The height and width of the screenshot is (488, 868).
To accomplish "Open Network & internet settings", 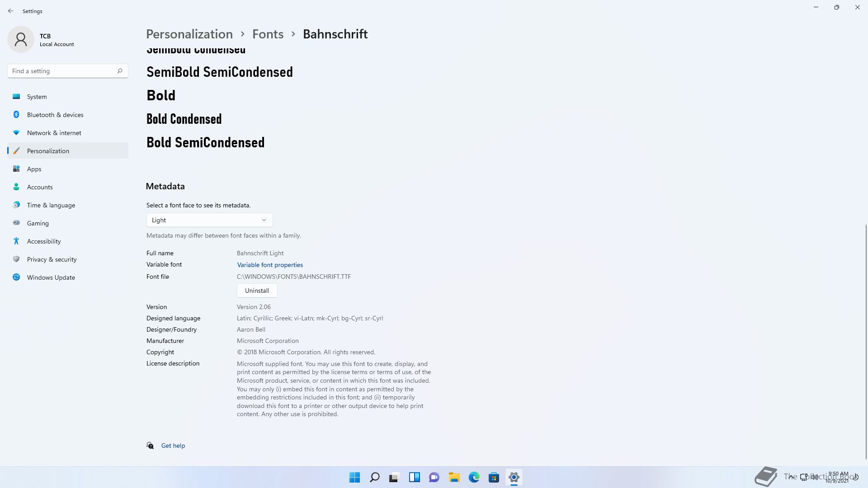I will (x=68, y=133).
